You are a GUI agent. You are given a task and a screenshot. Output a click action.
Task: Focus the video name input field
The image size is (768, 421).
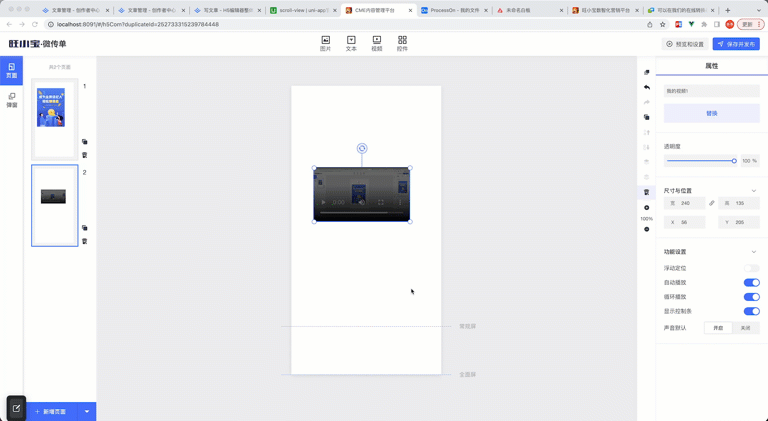pos(712,91)
